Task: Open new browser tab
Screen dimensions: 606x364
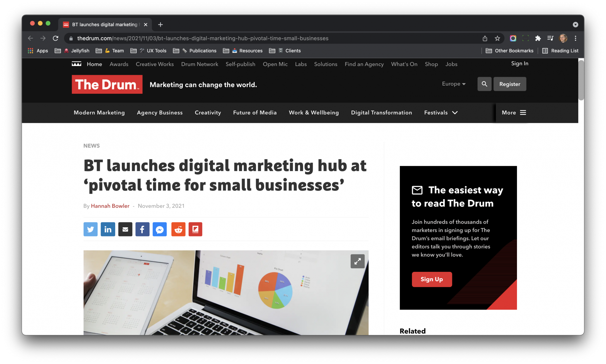Action: pyautogui.click(x=160, y=25)
